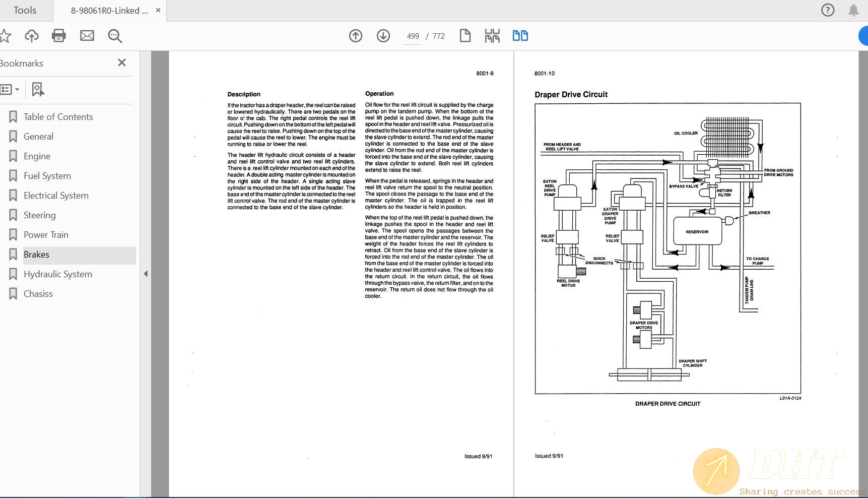Collapse the bookmarks side panel arrow
868x498 pixels.
146,274
